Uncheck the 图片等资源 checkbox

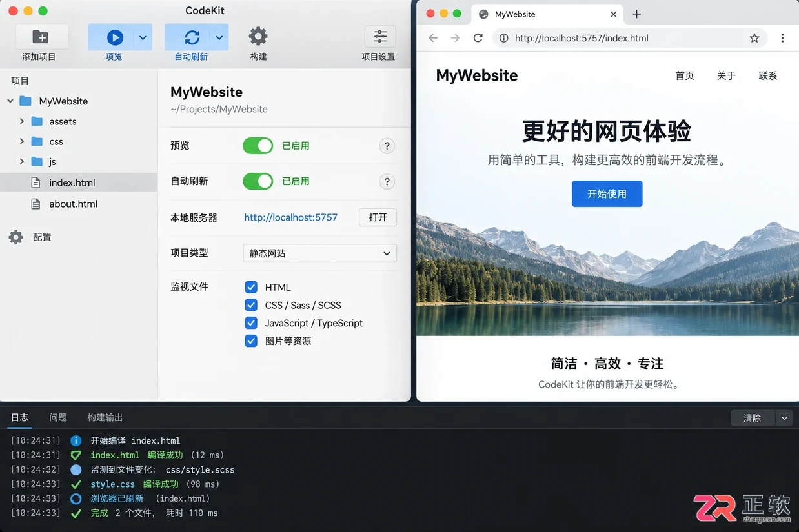click(251, 340)
